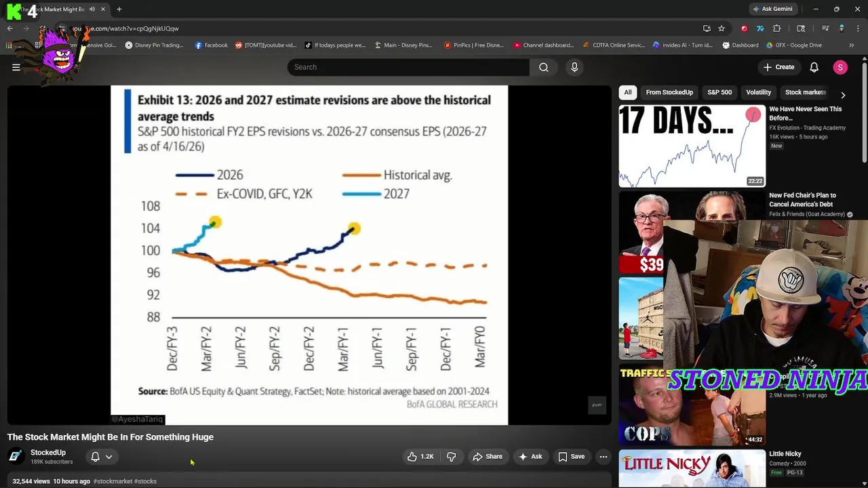
Task: Select the S&P 500 chip
Action: coord(719,92)
